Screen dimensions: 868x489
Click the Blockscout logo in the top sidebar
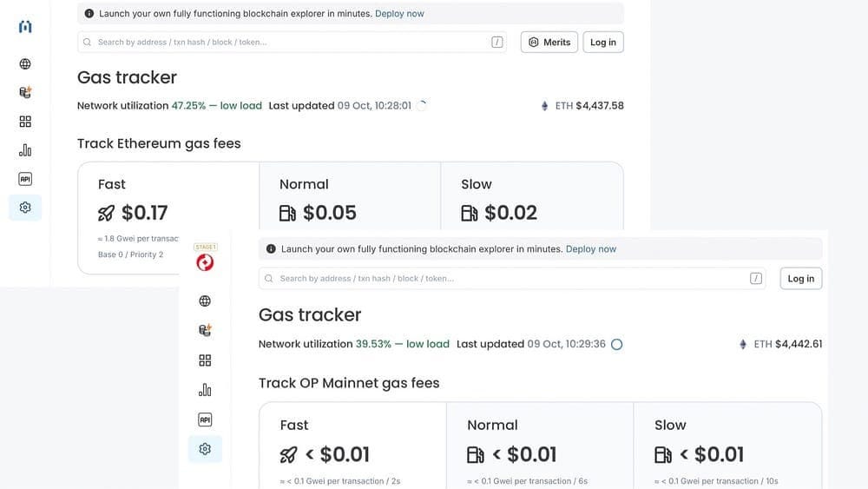coord(25,27)
